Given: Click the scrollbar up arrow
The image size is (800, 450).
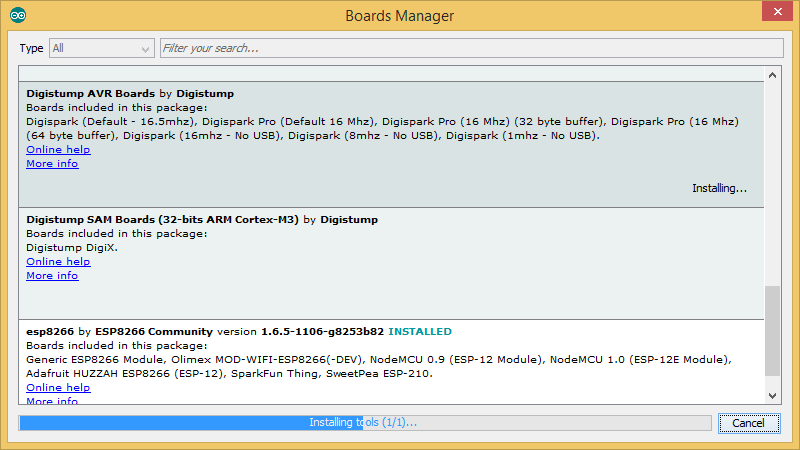Looking at the screenshot, I should [x=773, y=75].
